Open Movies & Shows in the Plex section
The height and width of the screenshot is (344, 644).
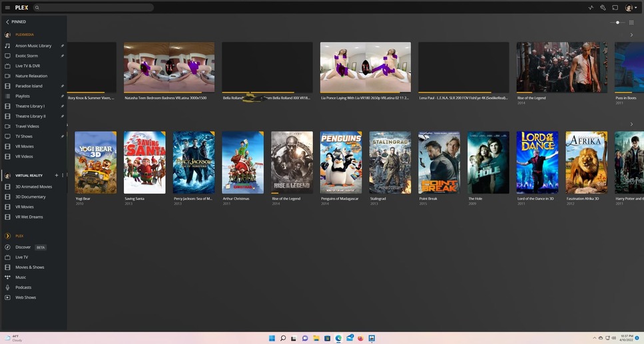click(29, 267)
